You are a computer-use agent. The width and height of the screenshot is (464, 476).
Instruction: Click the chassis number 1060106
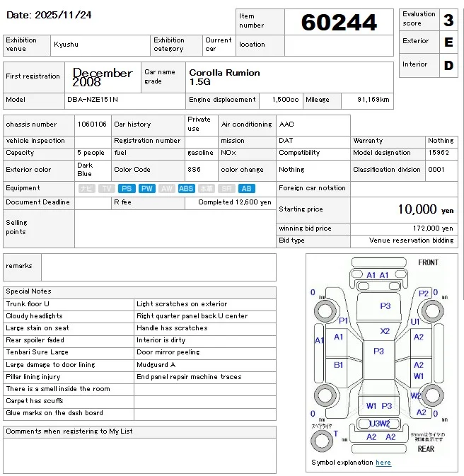pos(92,124)
